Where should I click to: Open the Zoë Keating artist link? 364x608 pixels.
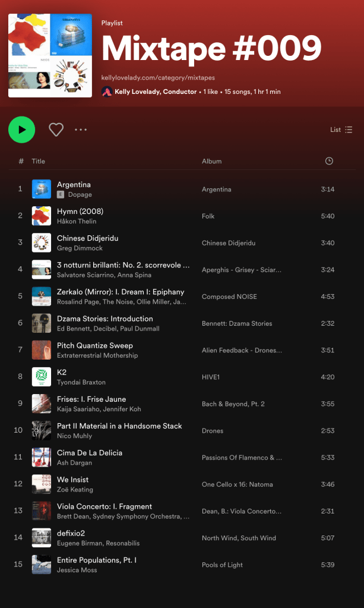pyautogui.click(x=75, y=490)
